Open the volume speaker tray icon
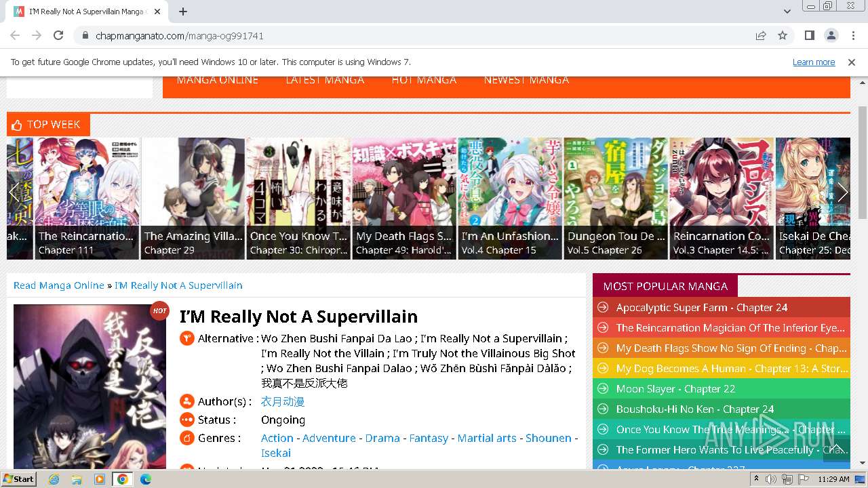 pyautogui.click(x=771, y=479)
